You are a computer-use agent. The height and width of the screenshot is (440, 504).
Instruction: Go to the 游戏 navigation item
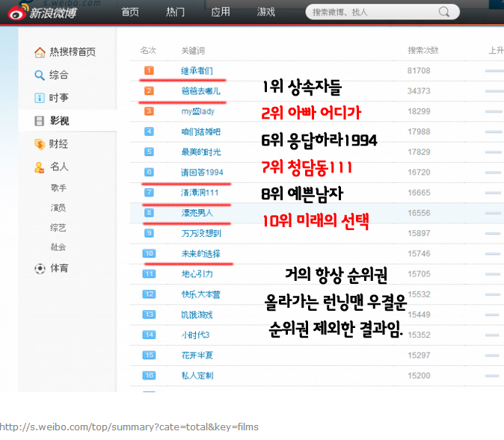[x=265, y=13]
